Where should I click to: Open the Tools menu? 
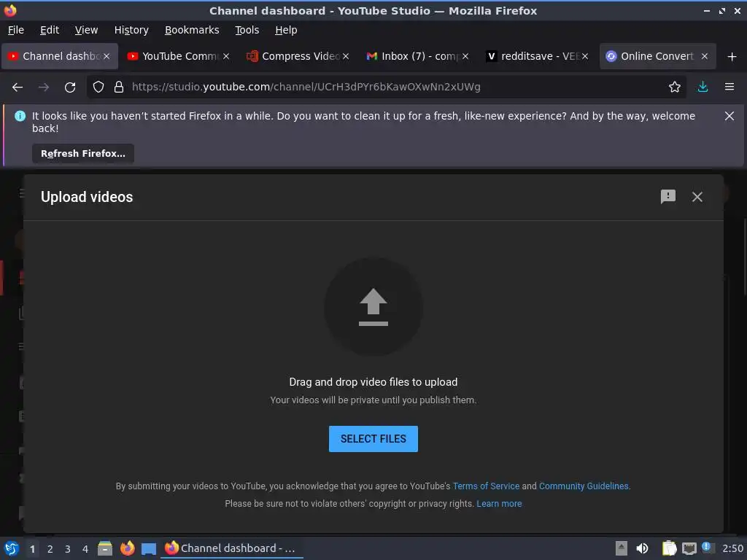[x=247, y=30]
